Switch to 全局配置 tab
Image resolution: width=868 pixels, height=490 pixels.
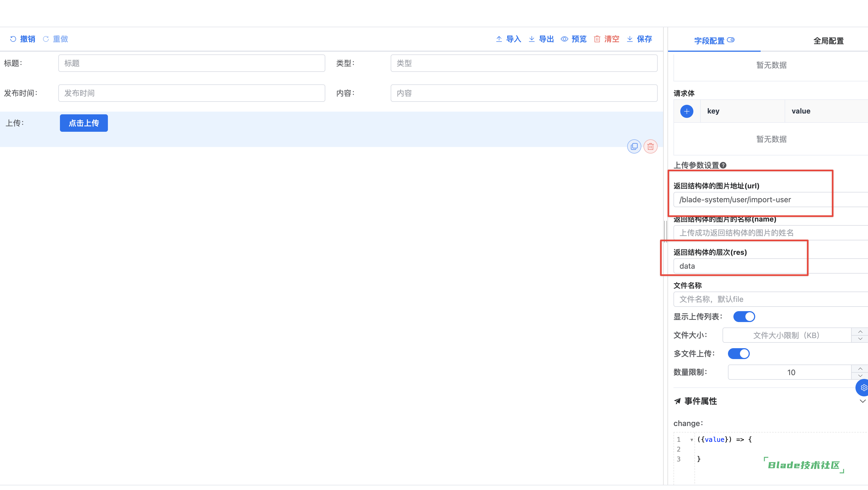(828, 41)
